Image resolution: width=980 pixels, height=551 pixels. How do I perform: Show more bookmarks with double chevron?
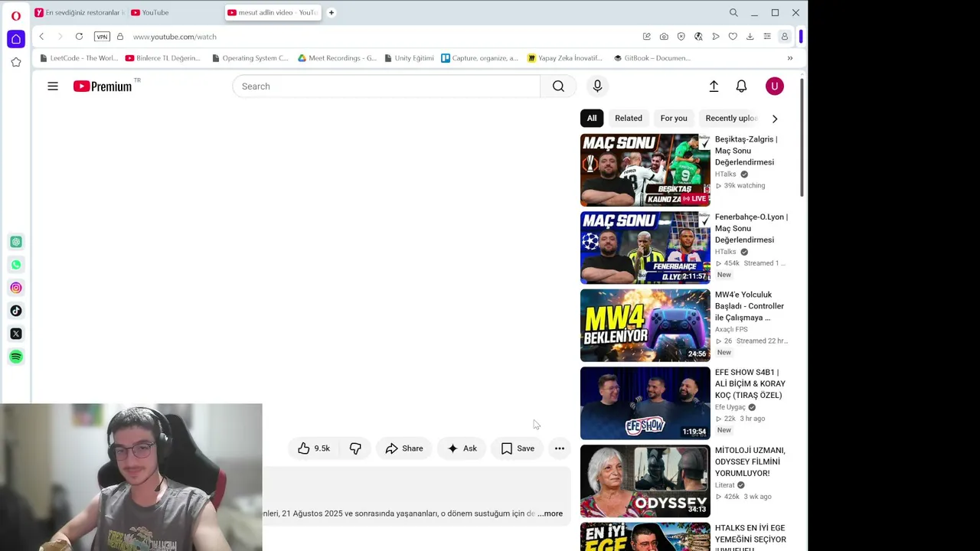coord(789,58)
